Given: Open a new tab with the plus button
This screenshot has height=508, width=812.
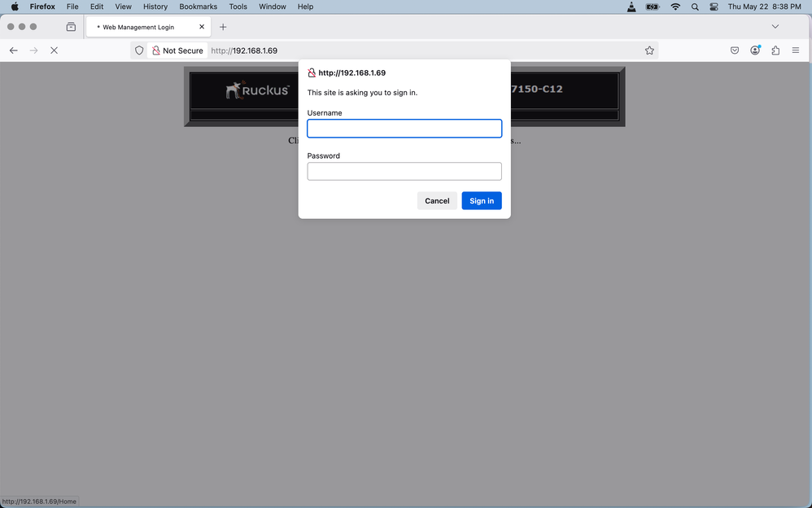Looking at the screenshot, I should 223,26.
